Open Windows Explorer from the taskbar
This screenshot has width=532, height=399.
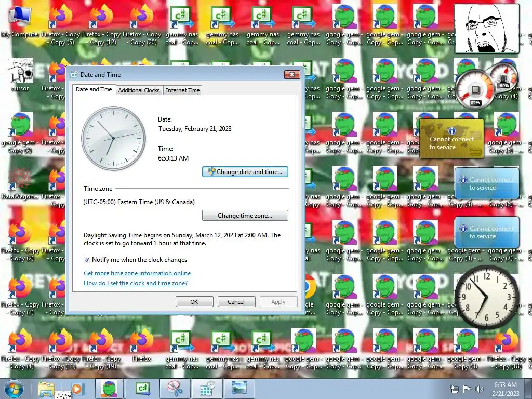46,389
